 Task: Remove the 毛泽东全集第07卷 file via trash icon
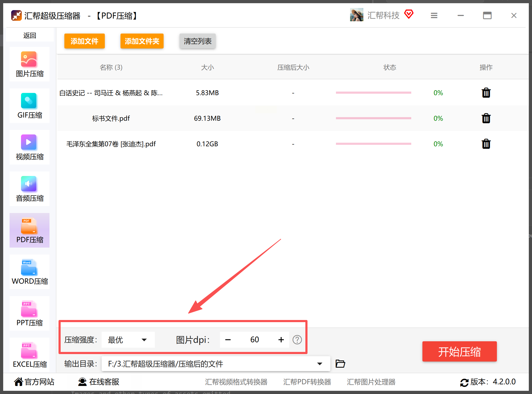[x=486, y=144]
